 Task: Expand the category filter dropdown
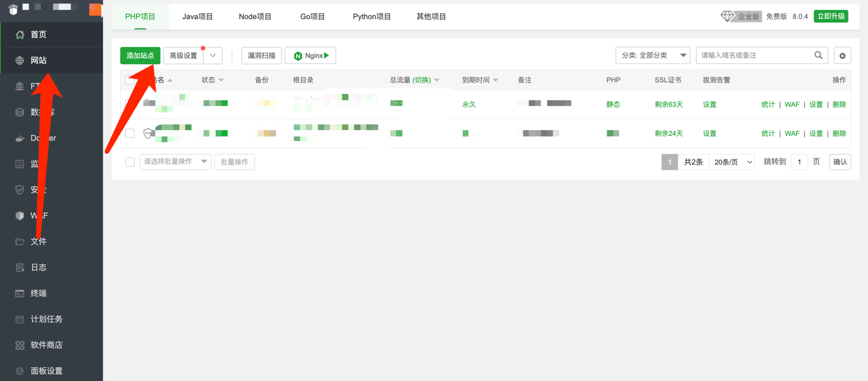pyautogui.click(x=652, y=55)
